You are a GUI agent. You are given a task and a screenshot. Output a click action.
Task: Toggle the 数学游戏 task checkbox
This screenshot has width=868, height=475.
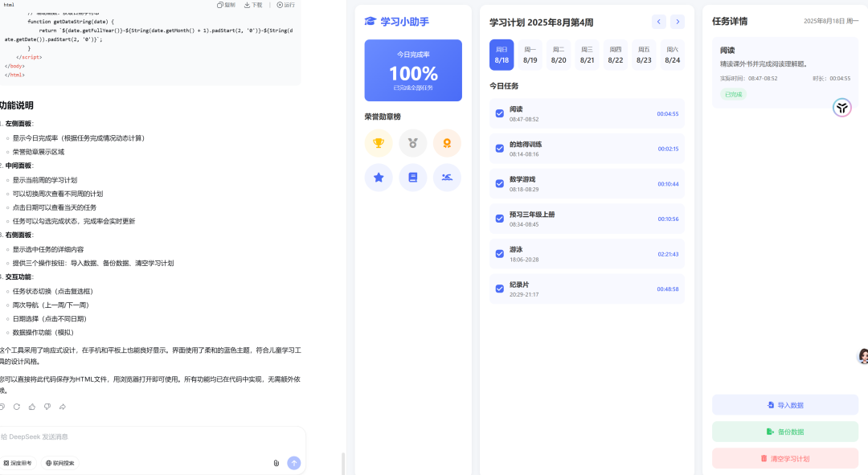click(x=500, y=183)
